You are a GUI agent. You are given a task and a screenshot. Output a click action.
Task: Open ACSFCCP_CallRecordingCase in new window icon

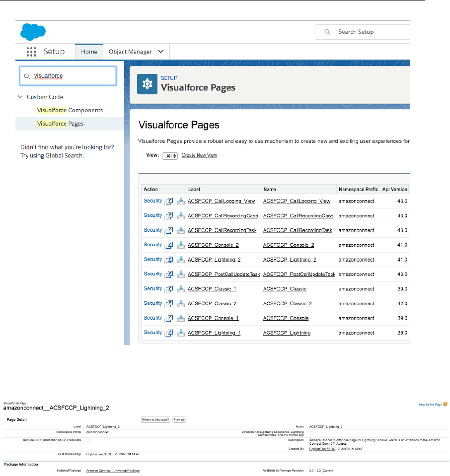pyautogui.click(x=169, y=216)
